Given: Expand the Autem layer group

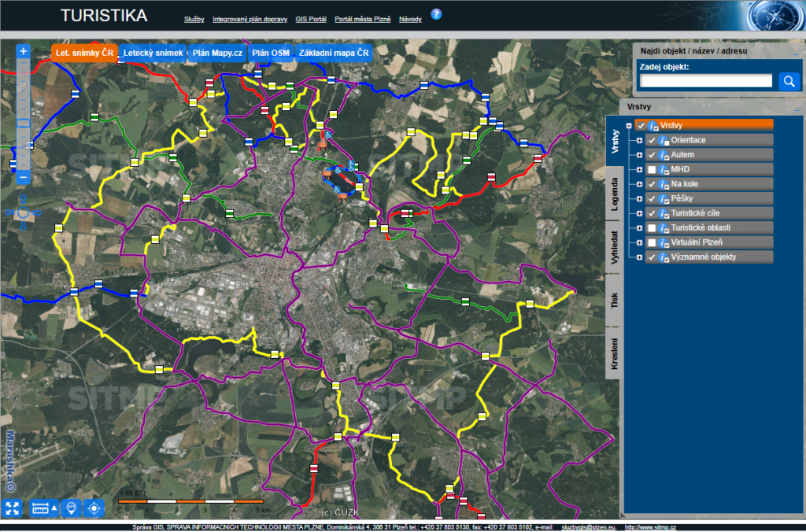Looking at the screenshot, I should tap(639, 155).
